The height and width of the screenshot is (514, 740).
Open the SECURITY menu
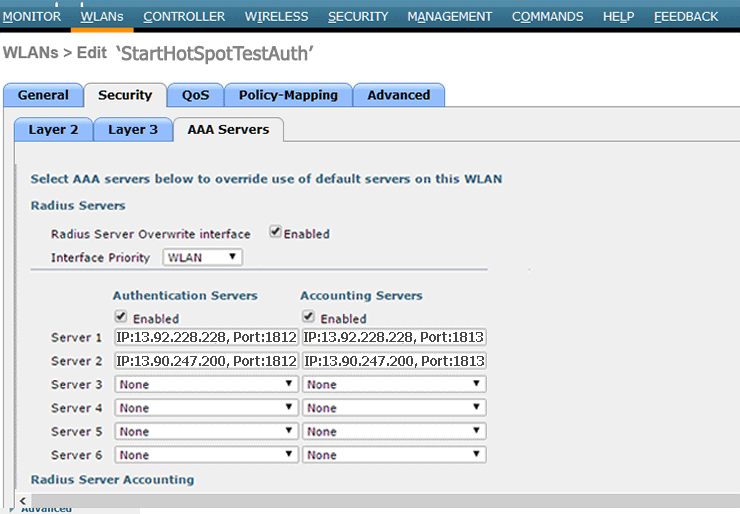click(357, 16)
